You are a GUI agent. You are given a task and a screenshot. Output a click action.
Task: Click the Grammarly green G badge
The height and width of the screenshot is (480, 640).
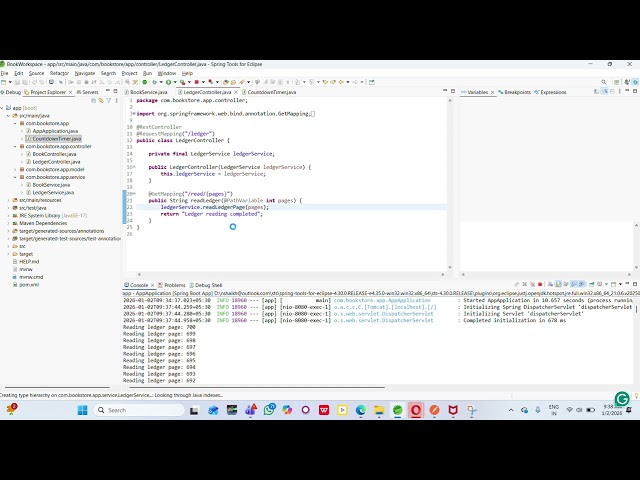tap(622, 399)
